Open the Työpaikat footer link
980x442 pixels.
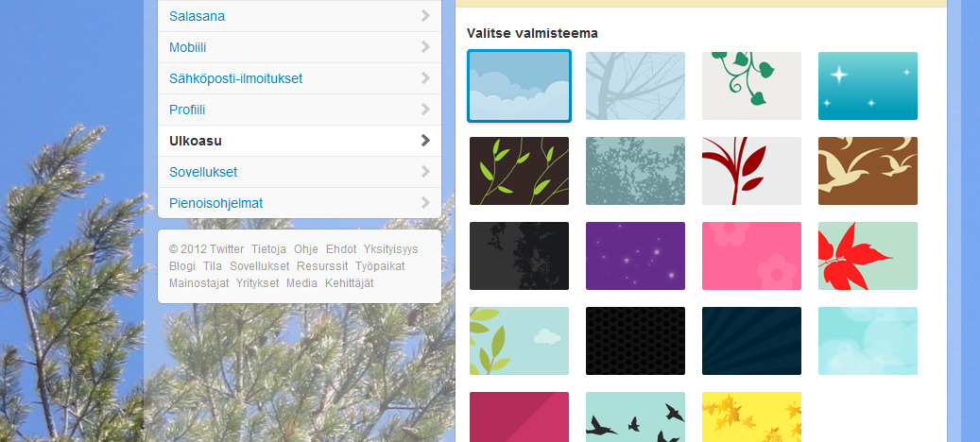(380, 266)
